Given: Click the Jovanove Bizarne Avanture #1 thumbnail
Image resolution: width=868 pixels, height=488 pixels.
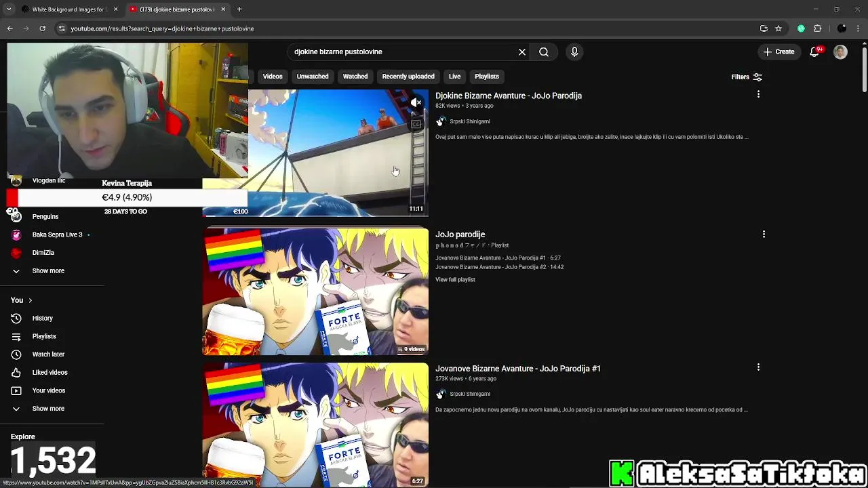Looking at the screenshot, I should [x=315, y=425].
